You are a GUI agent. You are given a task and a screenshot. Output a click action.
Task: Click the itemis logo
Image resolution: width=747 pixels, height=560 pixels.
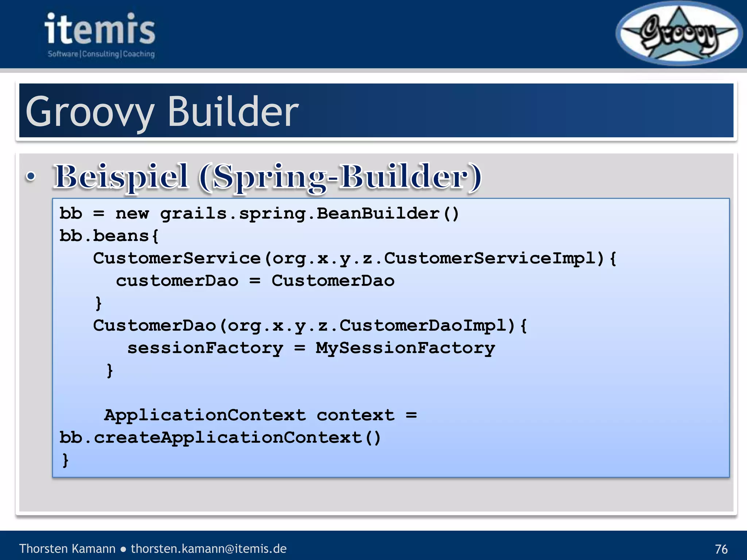100,29
